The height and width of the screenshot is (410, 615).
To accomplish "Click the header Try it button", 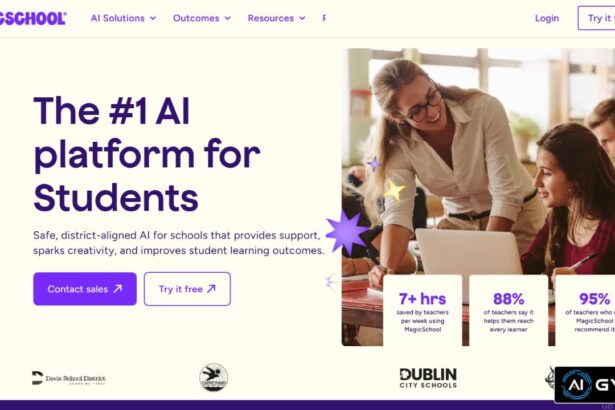I will pos(596,18).
